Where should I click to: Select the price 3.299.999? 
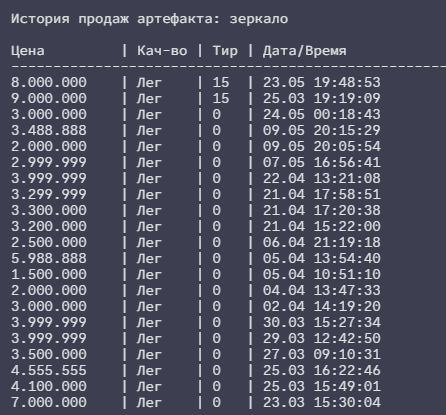point(49,194)
